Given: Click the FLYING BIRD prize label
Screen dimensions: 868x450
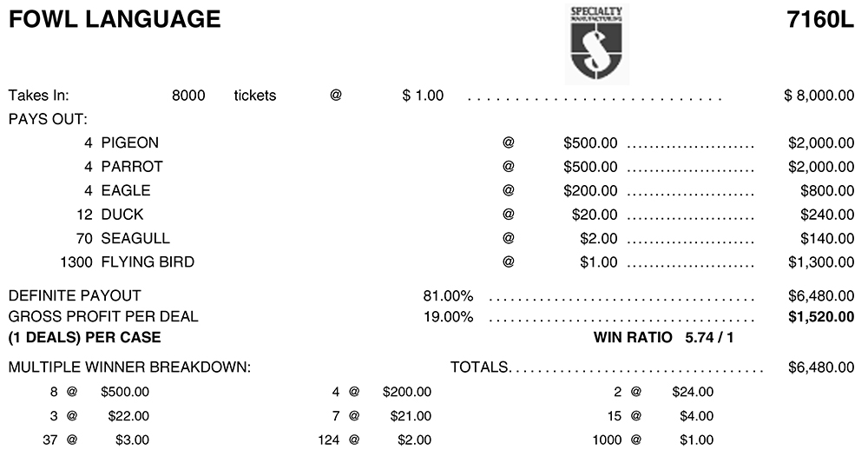Looking at the screenshot, I should pos(148,261).
